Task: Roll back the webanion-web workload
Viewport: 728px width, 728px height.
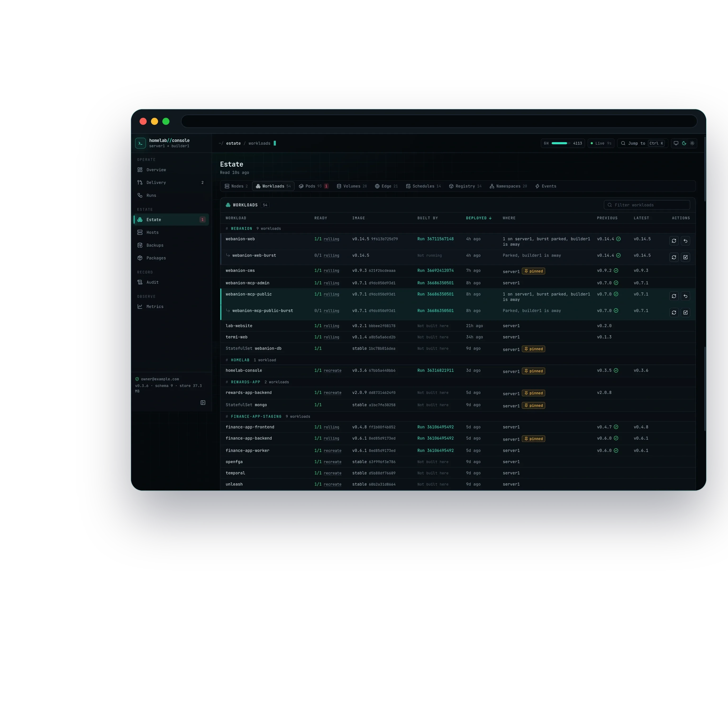Action: 685,241
